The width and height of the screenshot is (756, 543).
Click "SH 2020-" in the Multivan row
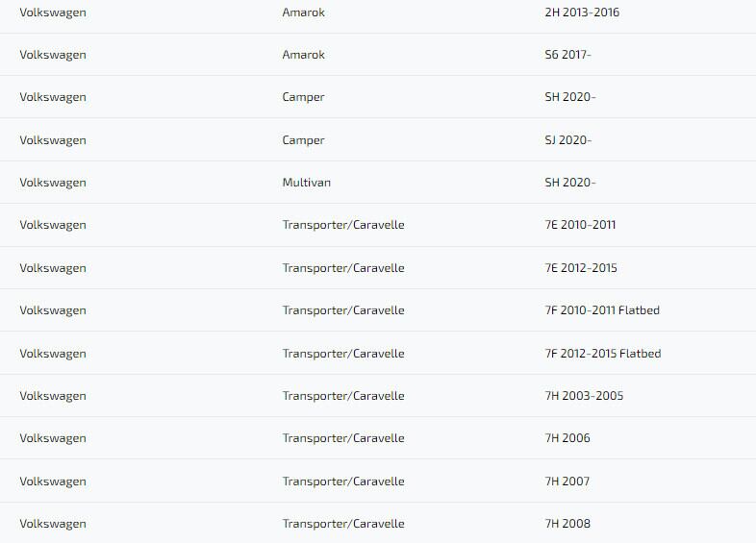(570, 183)
